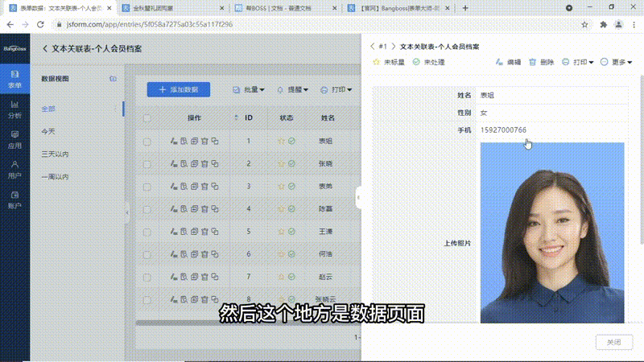
Task: Click the 删除 trash icon in detail panel
Action: (x=533, y=62)
